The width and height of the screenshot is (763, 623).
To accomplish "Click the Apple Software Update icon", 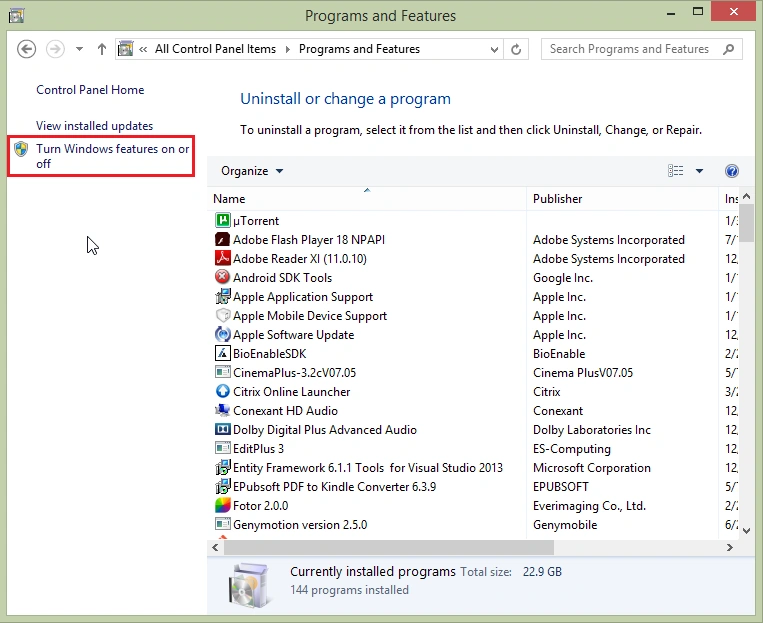I will (x=222, y=334).
